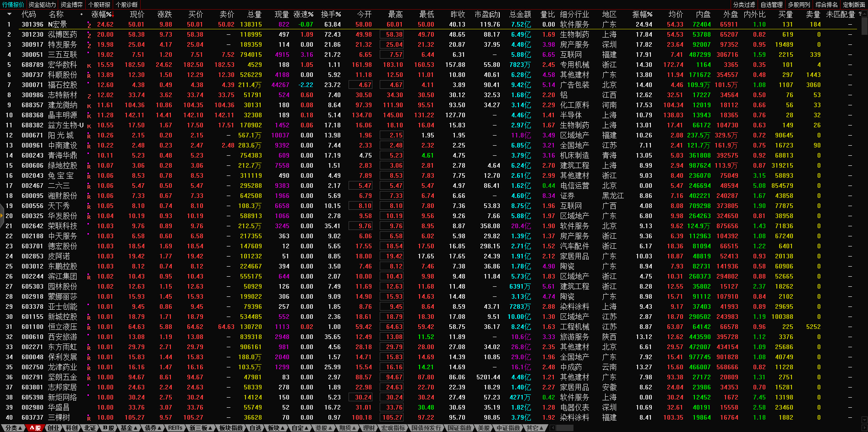The height and width of the screenshot is (432, 868).
Task: Sort by 涨幅% column header
Action: click(x=102, y=15)
